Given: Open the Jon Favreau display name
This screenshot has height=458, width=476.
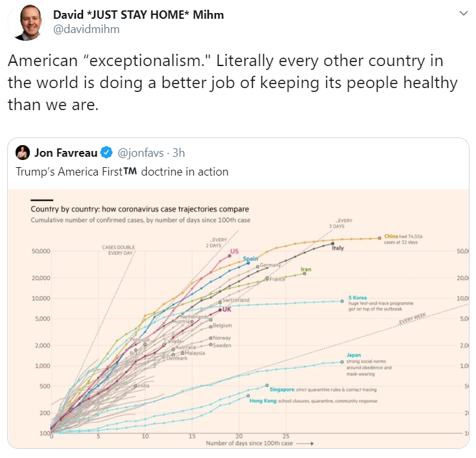Looking at the screenshot, I should [x=65, y=153].
